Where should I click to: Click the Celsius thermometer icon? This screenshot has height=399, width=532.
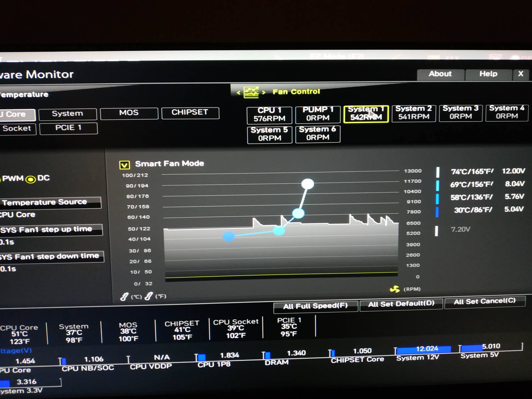(124, 296)
